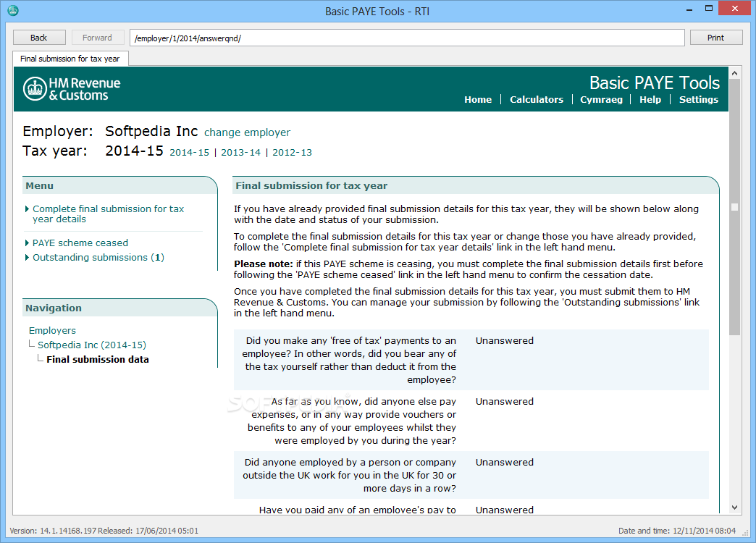The height and width of the screenshot is (543, 756).
Task: Click arrow bullet beside 'Outstanding submissions'
Action: click(x=27, y=257)
